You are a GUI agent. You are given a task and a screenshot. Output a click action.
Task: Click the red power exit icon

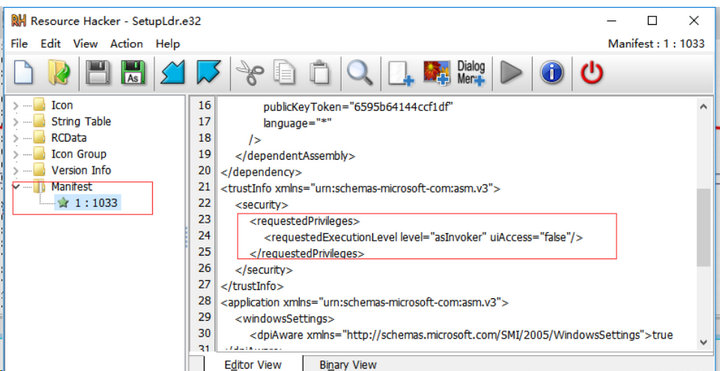[x=591, y=73]
